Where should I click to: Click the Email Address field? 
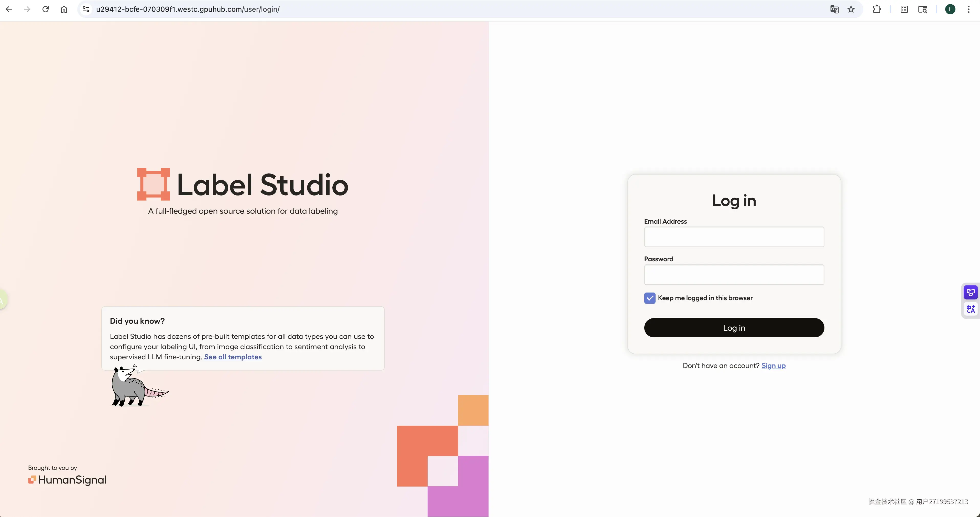tap(734, 237)
